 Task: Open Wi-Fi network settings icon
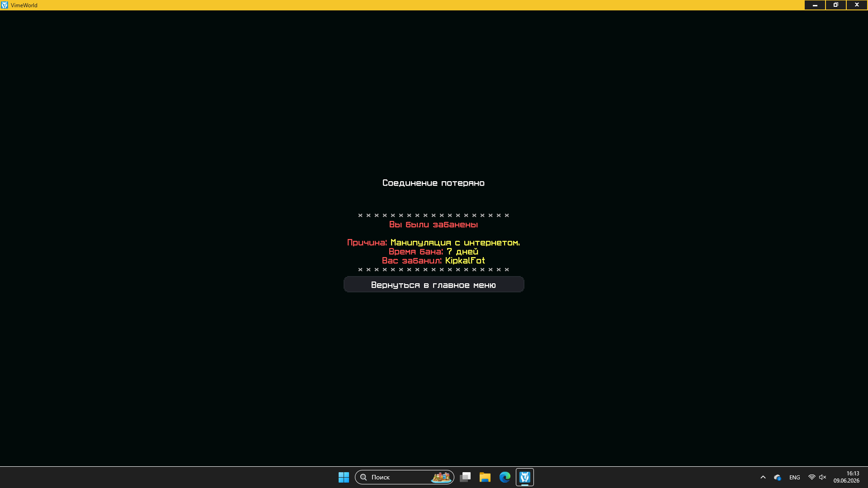[x=812, y=477]
